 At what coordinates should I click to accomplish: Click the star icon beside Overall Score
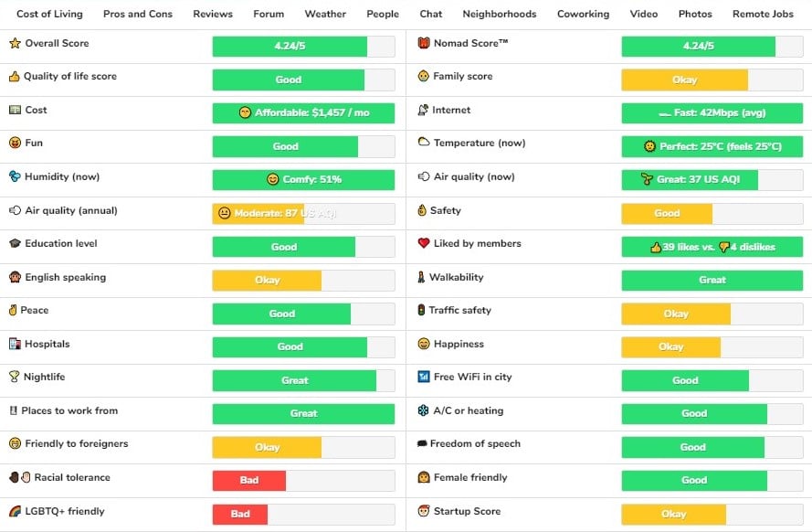pos(15,44)
